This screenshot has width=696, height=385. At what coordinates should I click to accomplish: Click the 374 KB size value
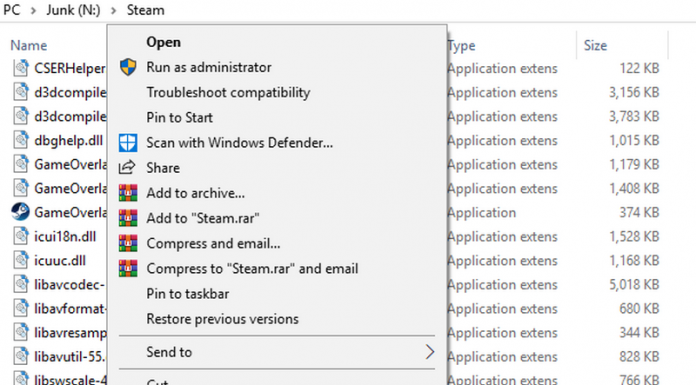(x=639, y=212)
